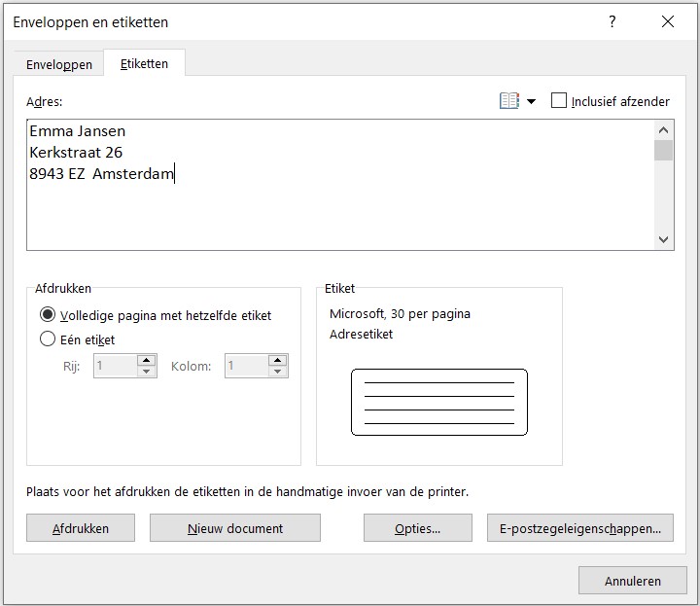
Task: Decrease the Kolom value with down arrow
Action: click(x=278, y=372)
